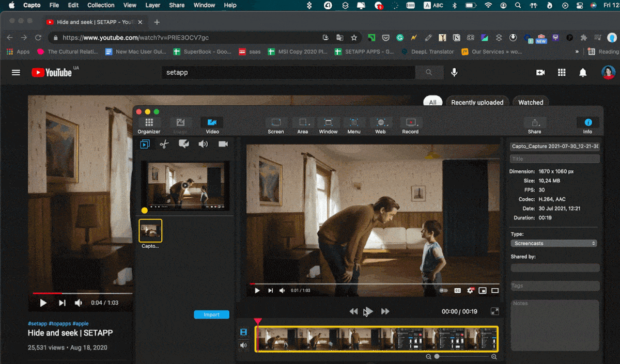
Task: Open Wi-Fi status in menu bar
Action: pos(488,5)
